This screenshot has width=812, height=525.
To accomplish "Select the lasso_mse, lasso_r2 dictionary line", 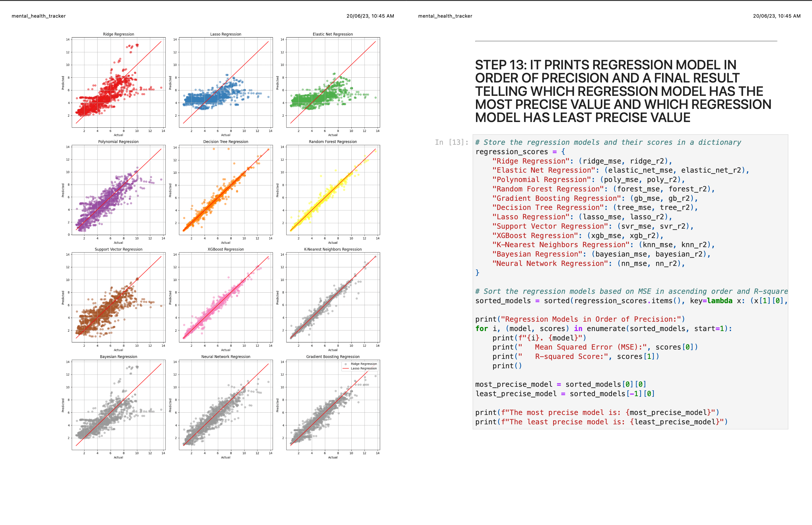I will coord(582,217).
